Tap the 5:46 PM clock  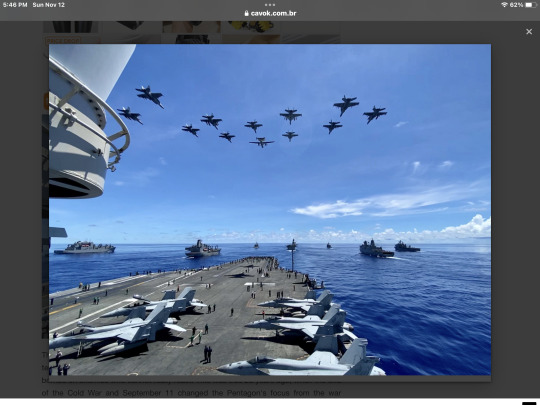click(15, 5)
